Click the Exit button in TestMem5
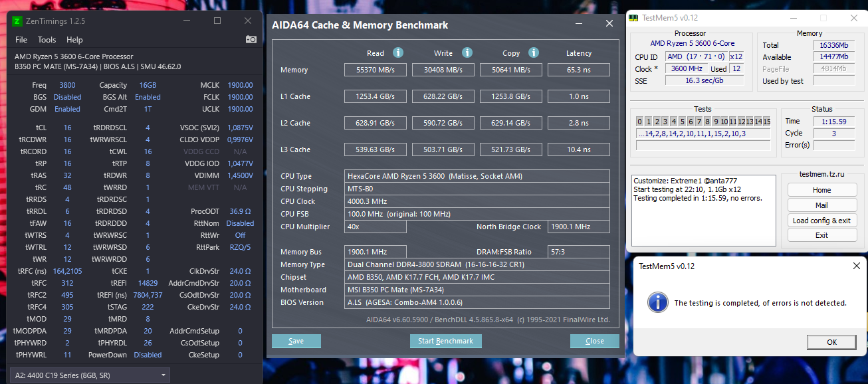Viewport: 868px width, 384px height. click(821, 235)
